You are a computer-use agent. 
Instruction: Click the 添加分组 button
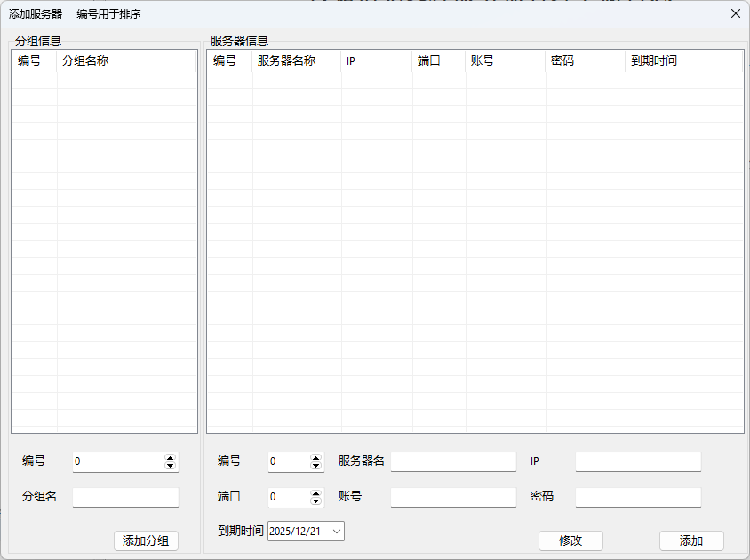pos(146,540)
